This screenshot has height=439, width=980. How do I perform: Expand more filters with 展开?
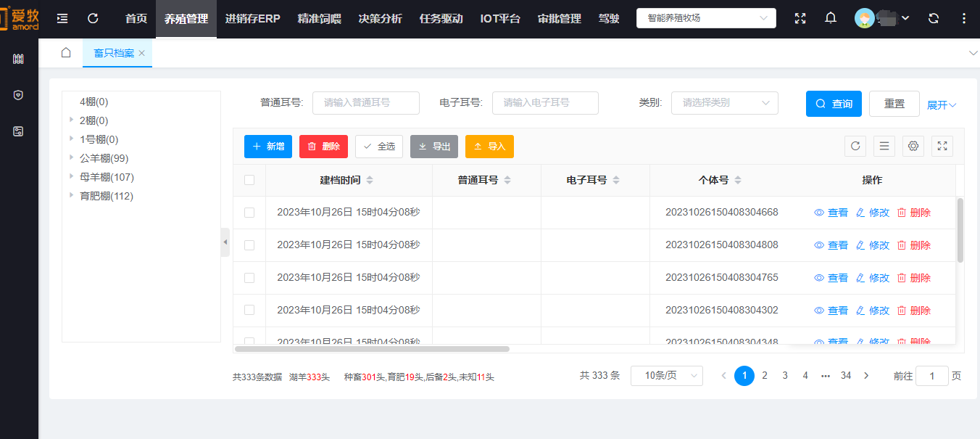942,105
